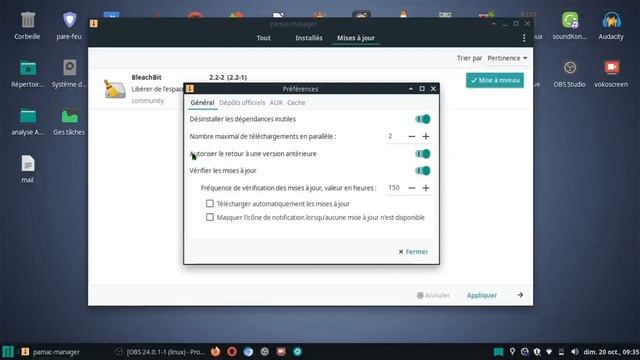Switch to the Général tab
The image size is (640, 360).
click(x=202, y=102)
